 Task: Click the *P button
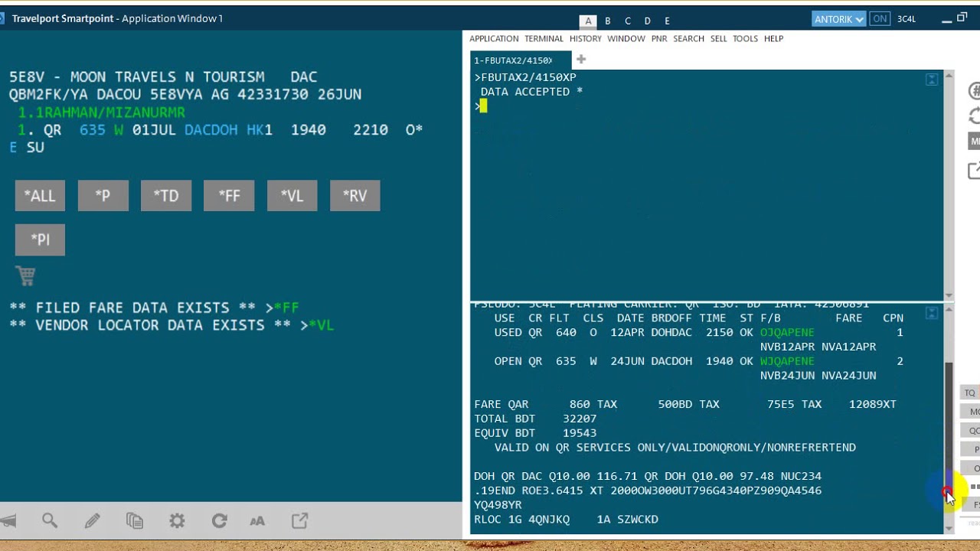(103, 196)
